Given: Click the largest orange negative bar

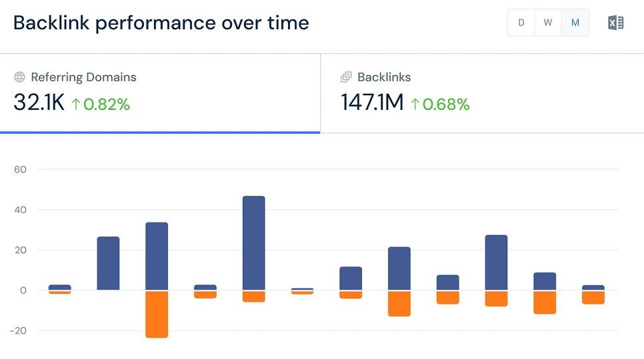Looking at the screenshot, I should click(x=157, y=314).
